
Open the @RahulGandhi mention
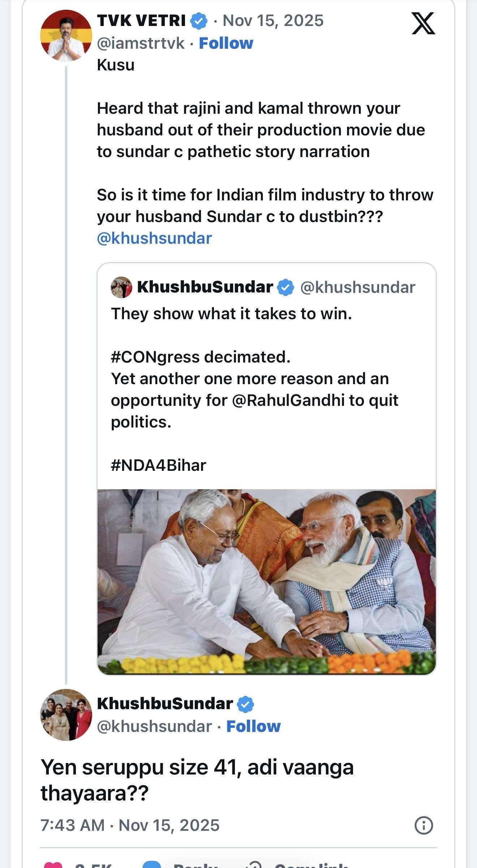[288, 400]
